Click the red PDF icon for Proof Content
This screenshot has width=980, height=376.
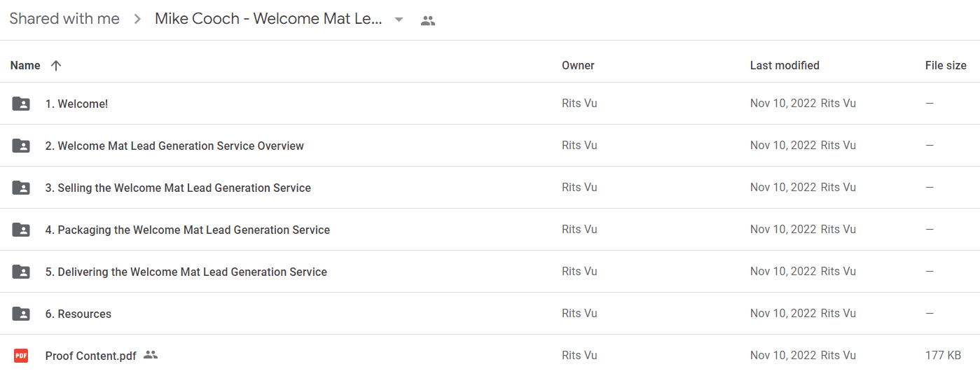click(21, 356)
